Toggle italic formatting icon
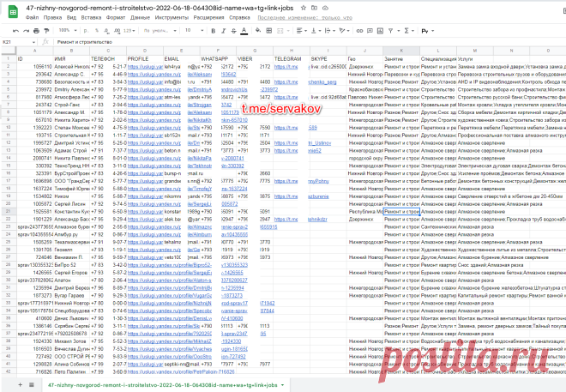The image size is (566, 392). [224, 31]
